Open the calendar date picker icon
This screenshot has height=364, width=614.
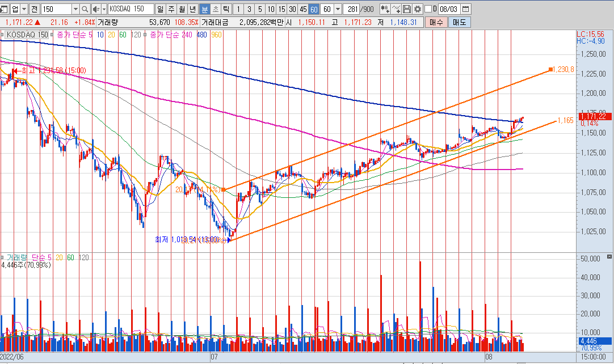(465, 9)
